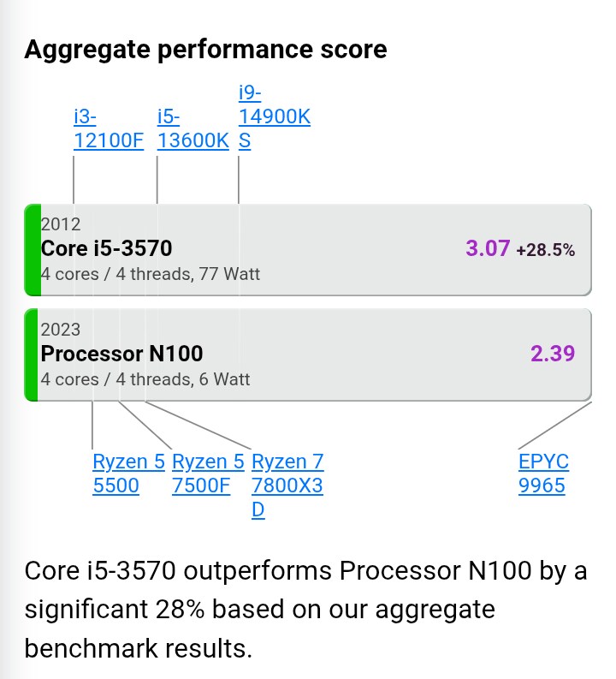Open the Ryzen 7 7800X3D link

287,485
